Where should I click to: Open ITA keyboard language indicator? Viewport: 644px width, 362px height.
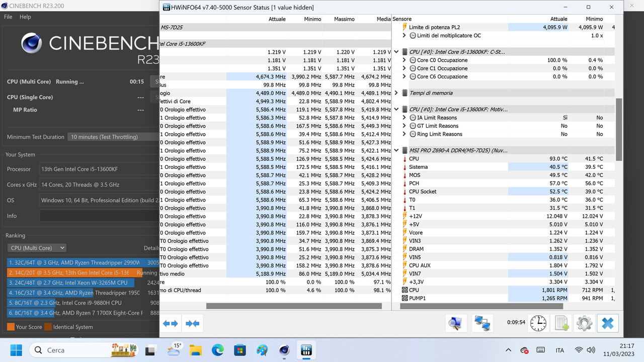559,350
